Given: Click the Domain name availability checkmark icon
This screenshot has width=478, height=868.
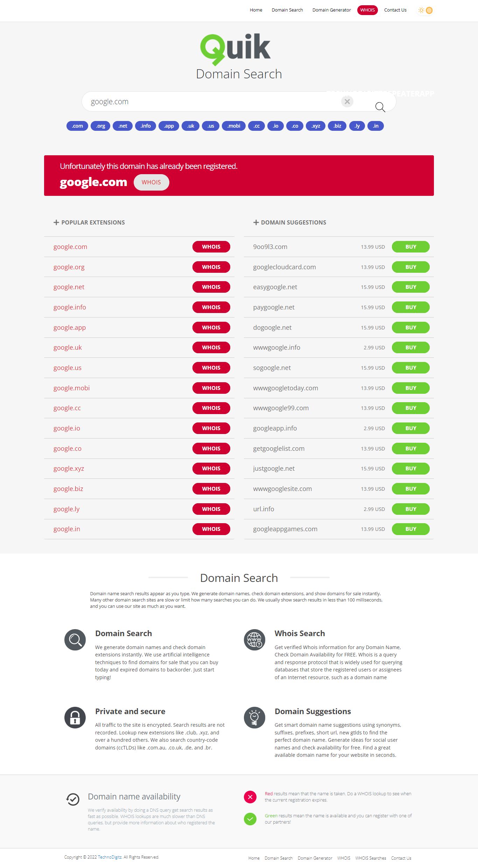Looking at the screenshot, I should point(73,799).
